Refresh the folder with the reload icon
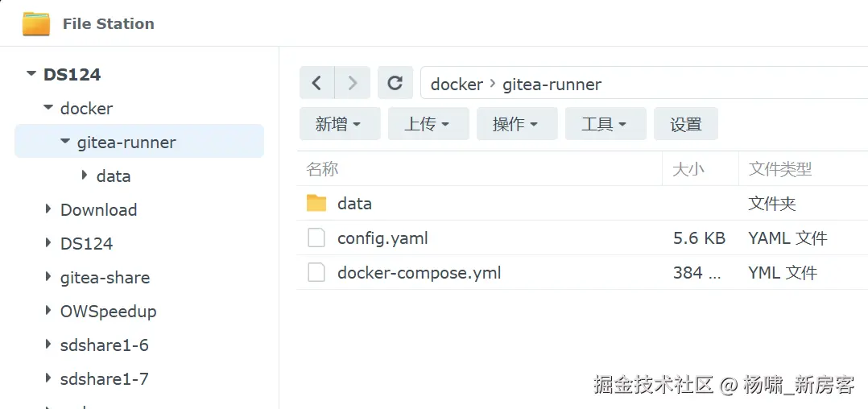 [395, 83]
